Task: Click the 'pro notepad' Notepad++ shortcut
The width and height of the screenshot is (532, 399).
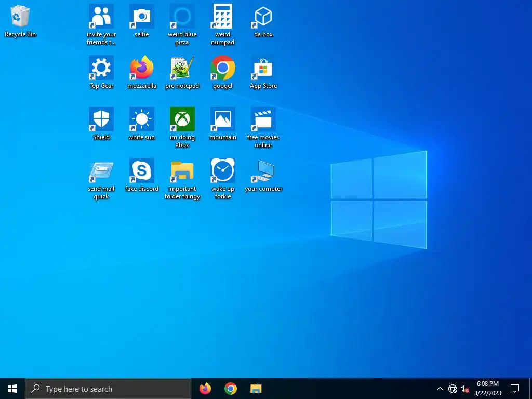Action: pyautogui.click(x=182, y=72)
